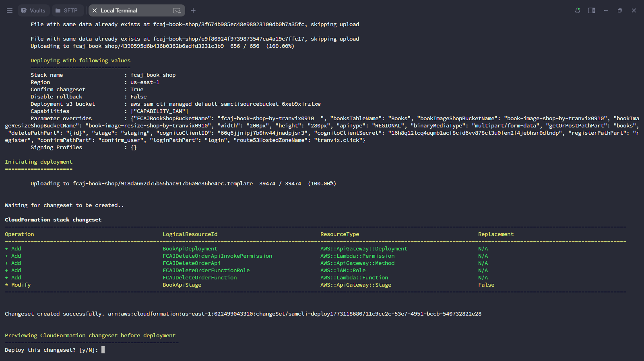644x361 pixels.
Task: Click the 'Operation' column header
Action: click(19, 234)
